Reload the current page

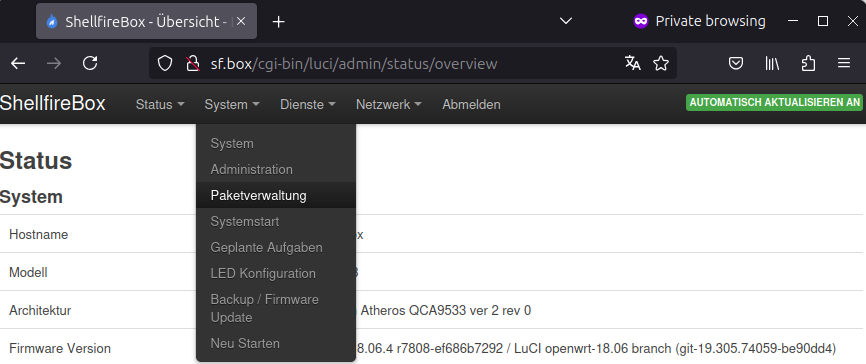pyautogui.click(x=90, y=64)
